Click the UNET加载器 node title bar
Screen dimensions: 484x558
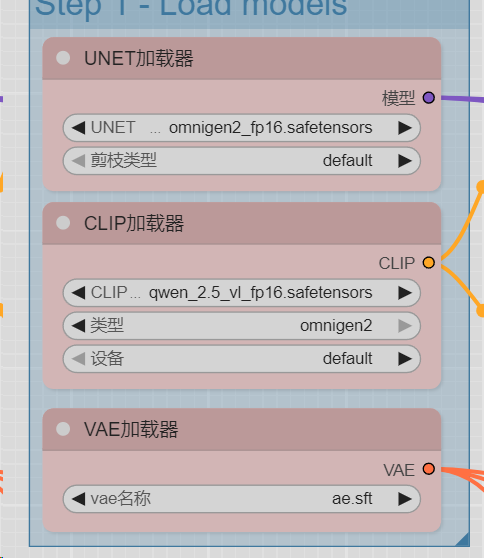(x=242, y=58)
